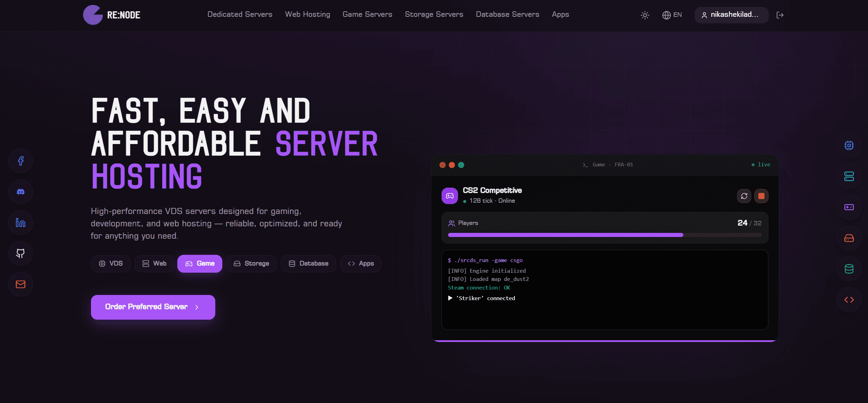Open the nikashekilad user account menu
This screenshot has height=403, width=868.
[731, 15]
